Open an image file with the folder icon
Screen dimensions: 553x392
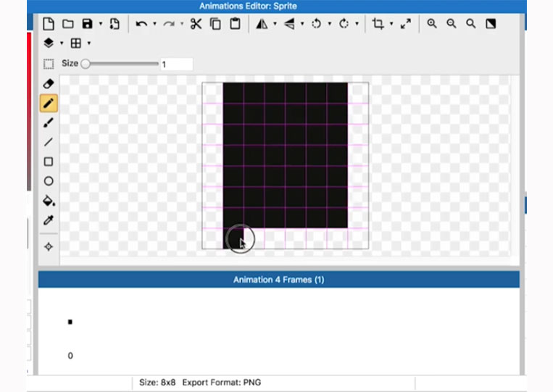point(67,24)
